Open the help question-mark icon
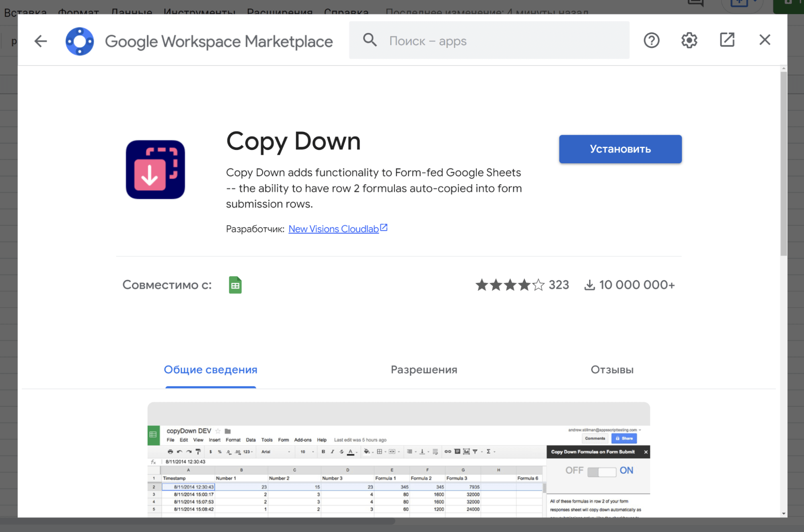Screen dimensions: 804x532 tap(652, 40)
